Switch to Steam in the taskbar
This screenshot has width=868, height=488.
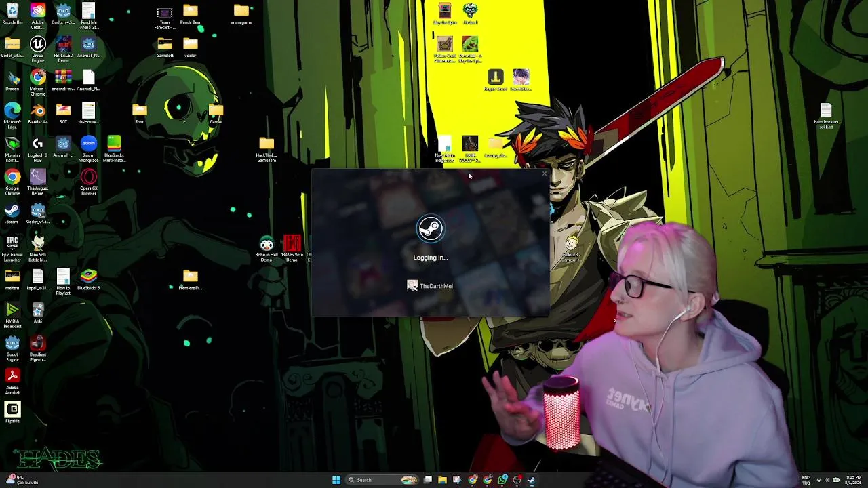click(532, 480)
